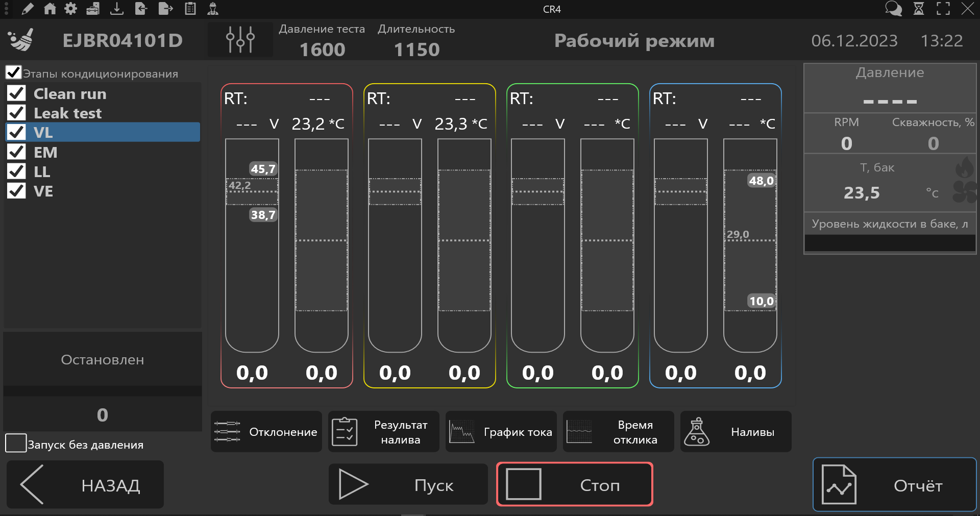980x516 pixels.
Task: Open the gear settings icon
Action: [71, 9]
